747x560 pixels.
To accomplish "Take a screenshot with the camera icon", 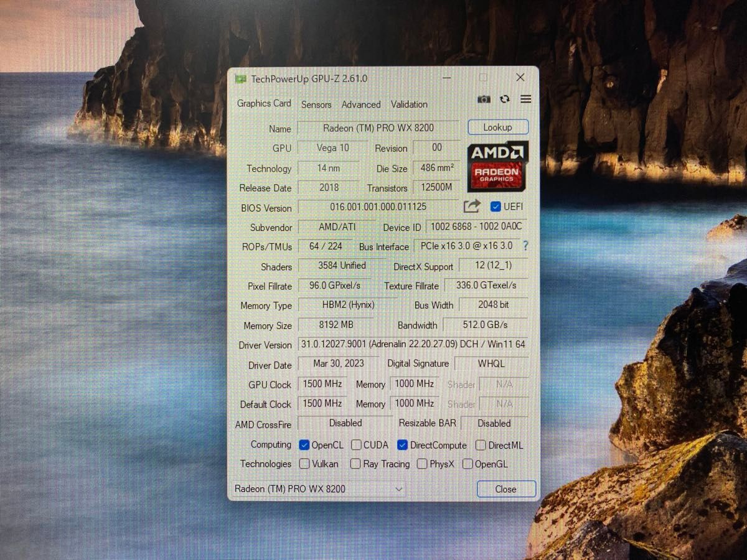I will point(484,100).
